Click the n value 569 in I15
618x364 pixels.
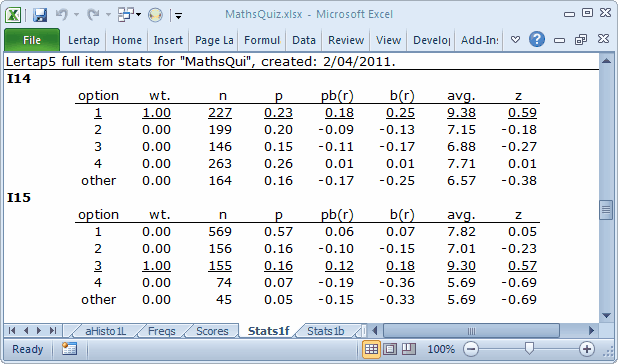[220, 232]
